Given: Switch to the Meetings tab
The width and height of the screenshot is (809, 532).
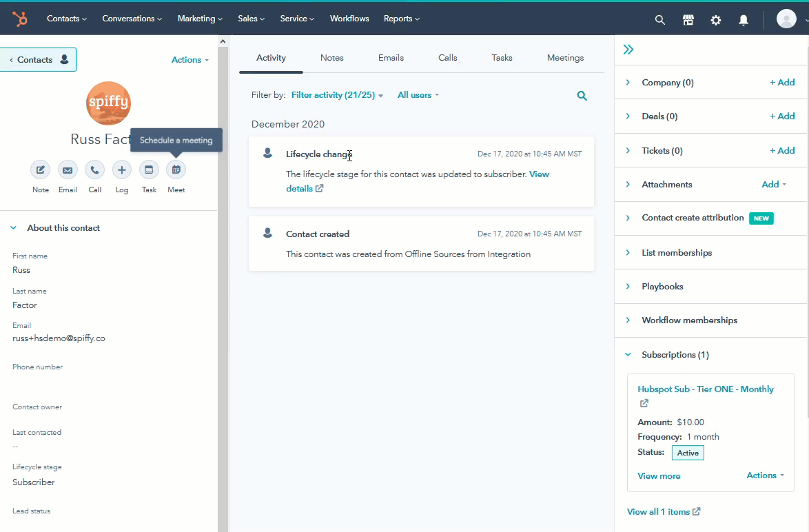Looking at the screenshot, I should click(565, 58).
